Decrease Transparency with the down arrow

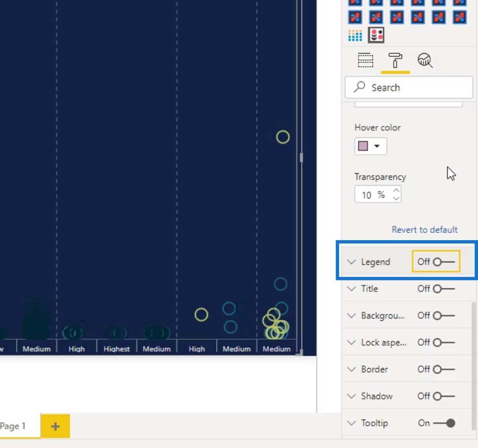click(x=396, y=198)
